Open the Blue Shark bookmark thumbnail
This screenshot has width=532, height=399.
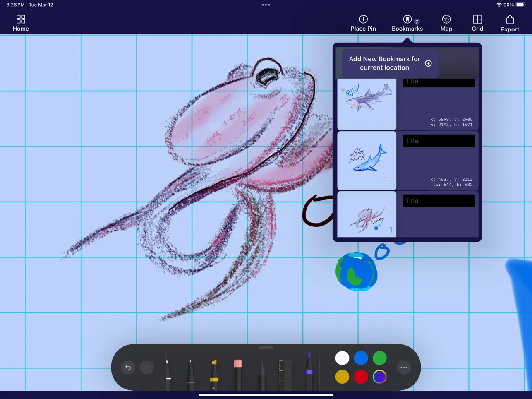click(367, 161)
